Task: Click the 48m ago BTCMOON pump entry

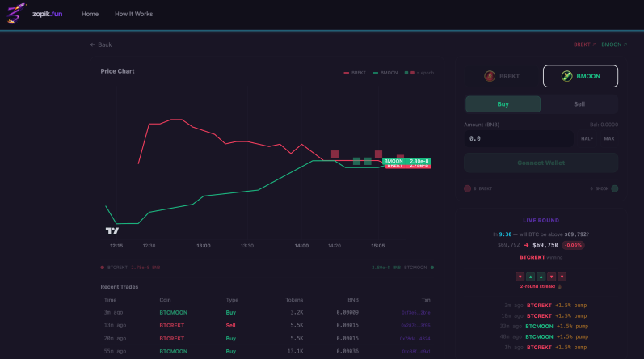Action: click(x=544, y=337)
